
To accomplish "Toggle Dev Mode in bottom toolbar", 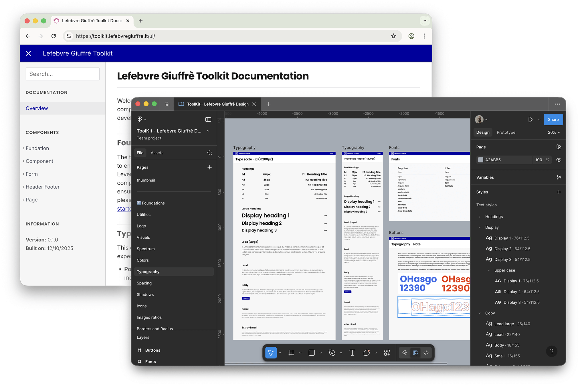I will 426,353.
